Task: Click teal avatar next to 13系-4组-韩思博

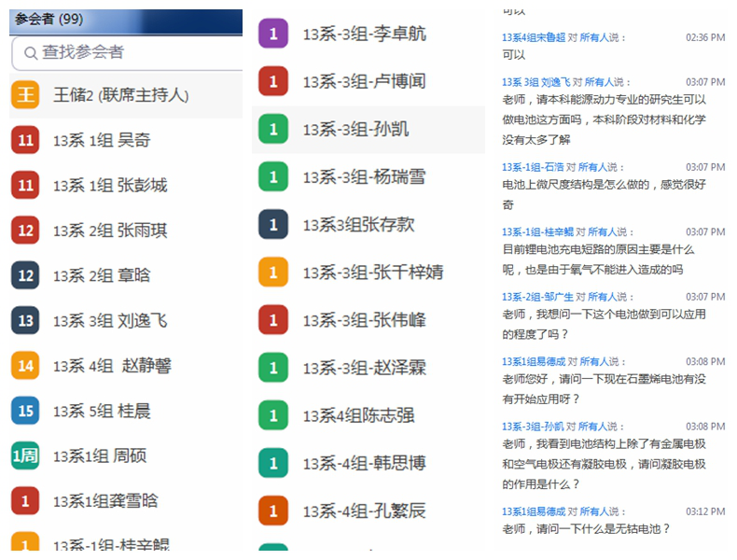Action: coord(272,462)
